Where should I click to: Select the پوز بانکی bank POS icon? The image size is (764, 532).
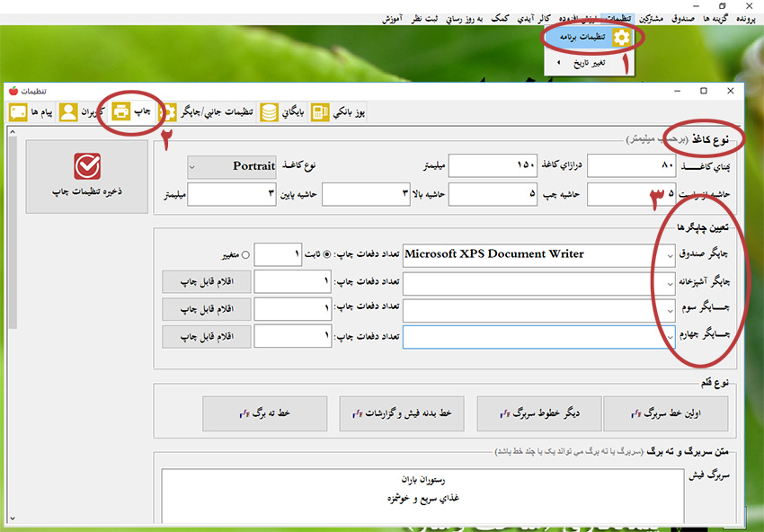pyautogui.click(x=322, y=111)
